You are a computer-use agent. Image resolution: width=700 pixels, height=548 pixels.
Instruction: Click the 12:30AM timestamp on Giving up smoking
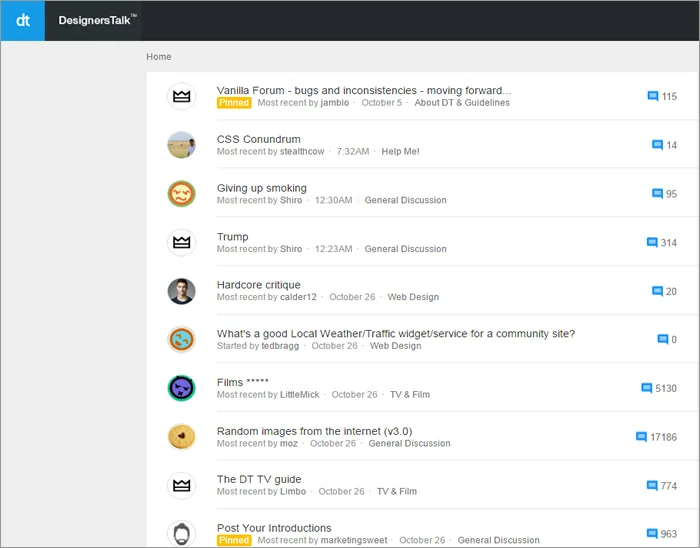(x=333, y=200)
